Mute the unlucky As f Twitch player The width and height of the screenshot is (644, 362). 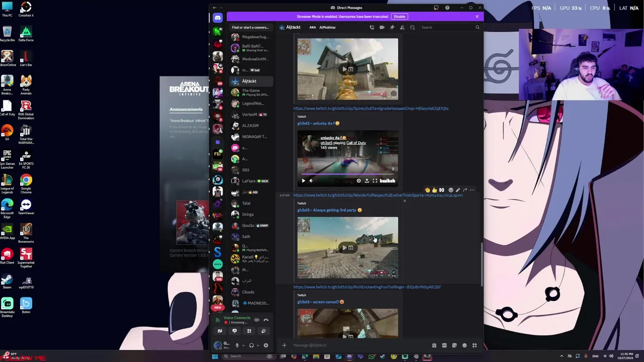tap(311, 181)
